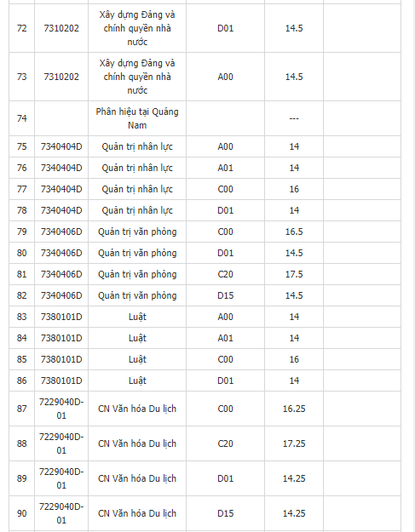Select the empty notes cell in row 74
The height and width of the screenshot is (532, 415).
[x=362, y=118]
